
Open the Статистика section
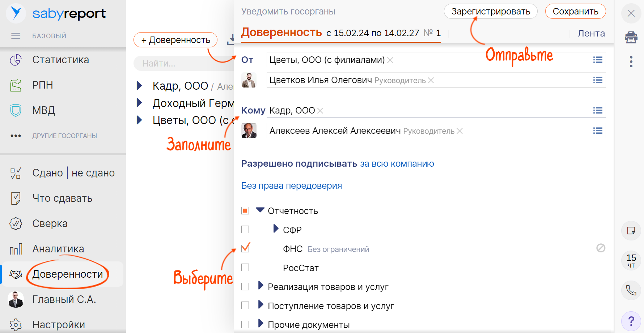(61, 60)
